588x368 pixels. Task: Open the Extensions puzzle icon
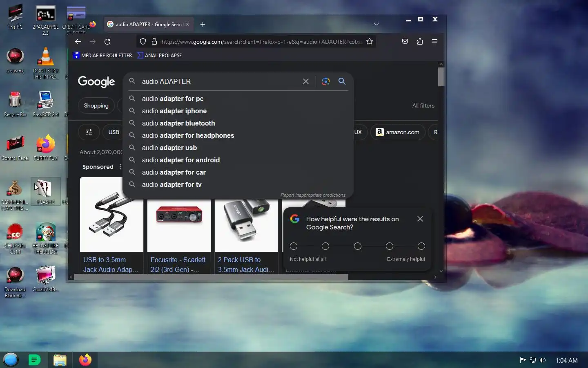420,41
